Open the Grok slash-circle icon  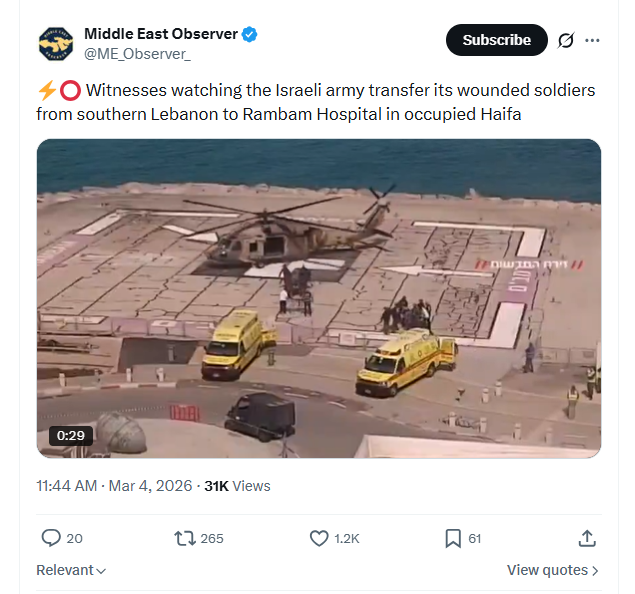[x=566, y=40]
